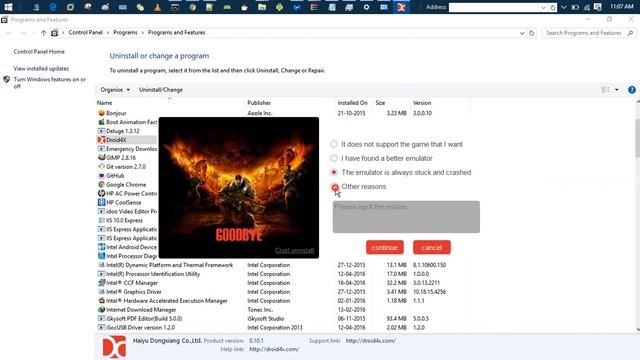640x360 pixels.
Task: Click the search magnifier icon
Action: (630, 33)
